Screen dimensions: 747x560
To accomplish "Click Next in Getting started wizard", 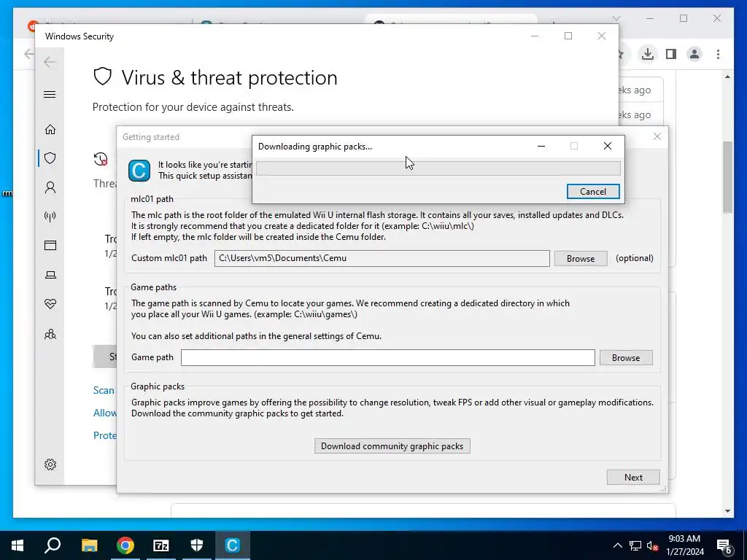I will 633,477.
